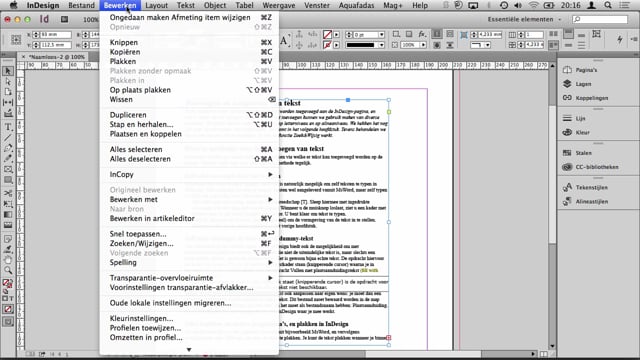Select the Zoom tool magnifier
Screen dimensions: 640x360
pyautogui.click(x=8, y=270)
